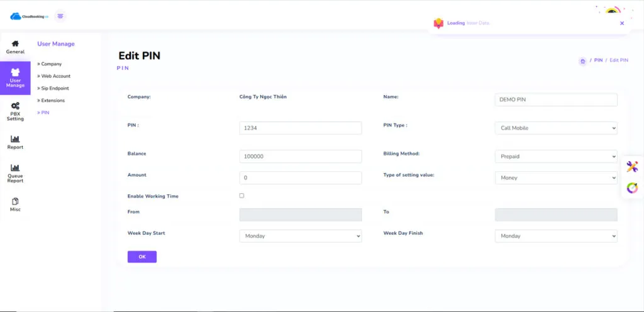Expand the Week Day Start dropdown
Screen dimensions: 644x312
pos(301,236)
